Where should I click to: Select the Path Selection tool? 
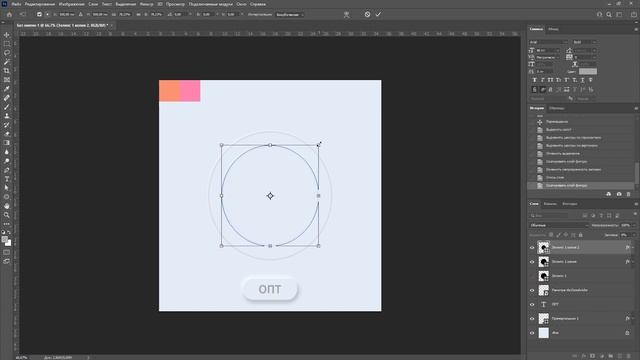tap(7, 188)
